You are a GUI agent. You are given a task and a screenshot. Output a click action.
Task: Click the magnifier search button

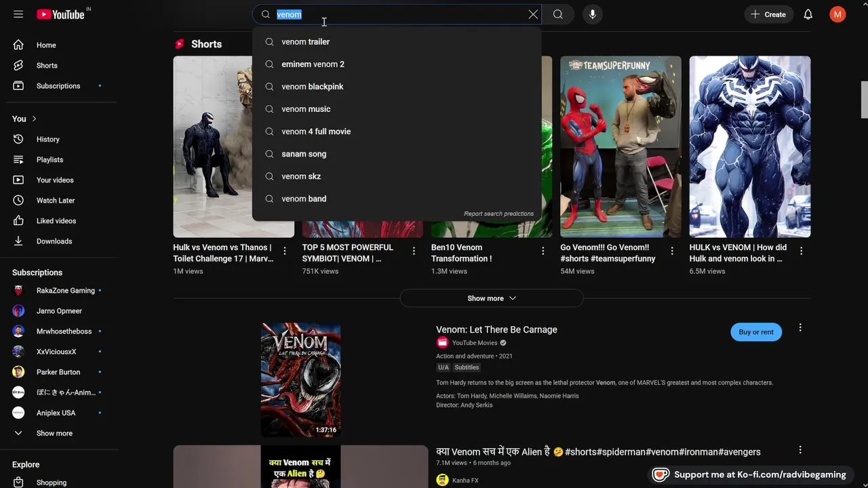pyautogui.click(x=557, y=14)
